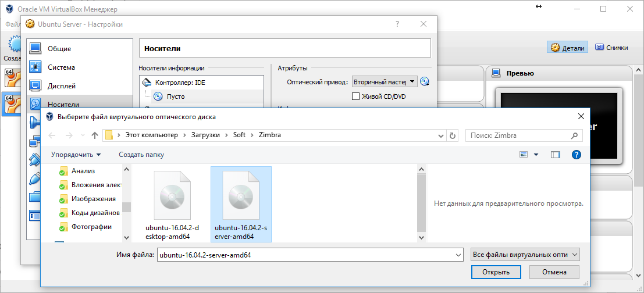Click the Отмена button
The height and width of the screenshot is (293, 644).
click(554, 271)
